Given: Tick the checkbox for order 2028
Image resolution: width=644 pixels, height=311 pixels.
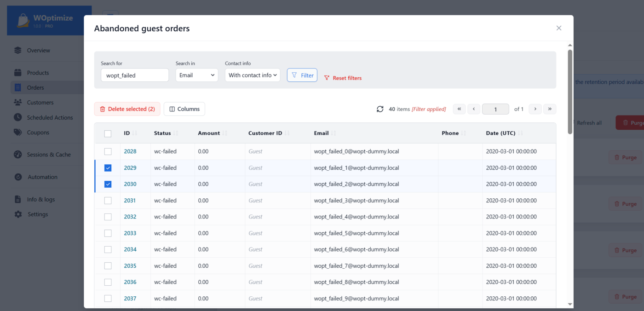Looking at the screenshot, I should click(108, 151).
